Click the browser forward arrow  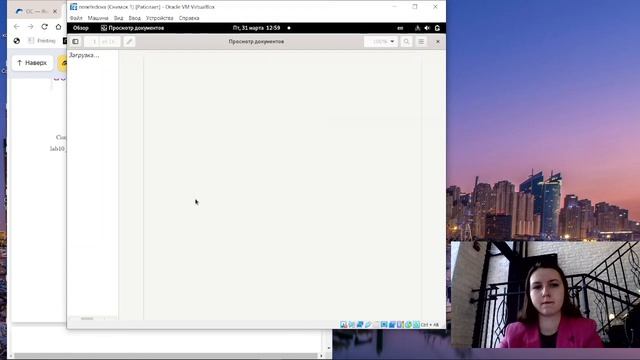coord(31,27)
